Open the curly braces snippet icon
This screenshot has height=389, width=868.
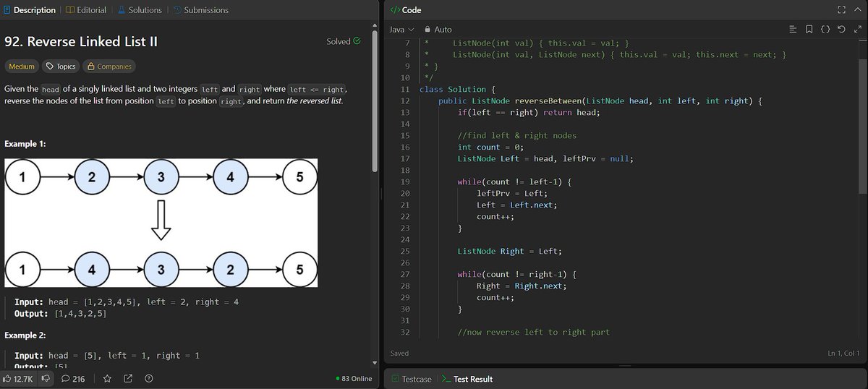pyautogui.click(x=825, y=30)
